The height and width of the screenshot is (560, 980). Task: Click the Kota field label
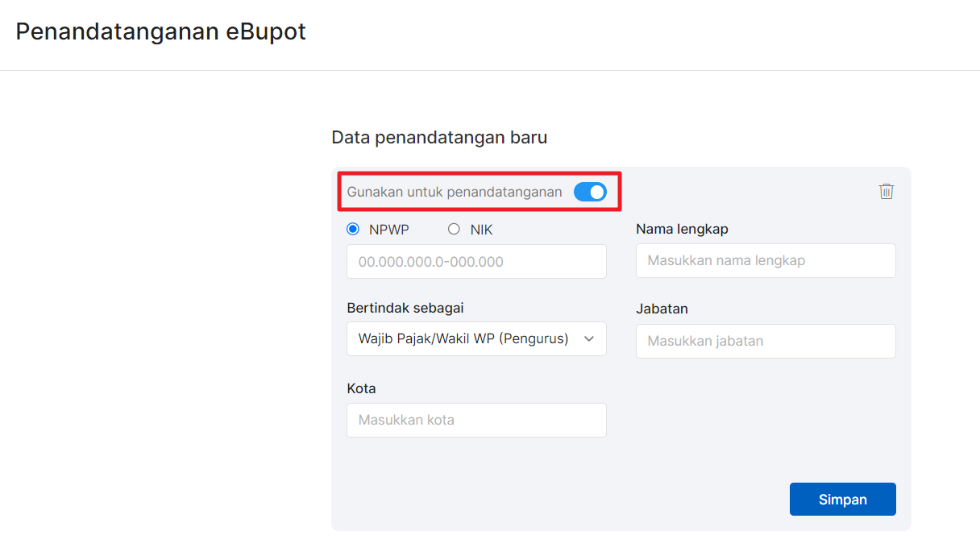(x=361, y=388)
